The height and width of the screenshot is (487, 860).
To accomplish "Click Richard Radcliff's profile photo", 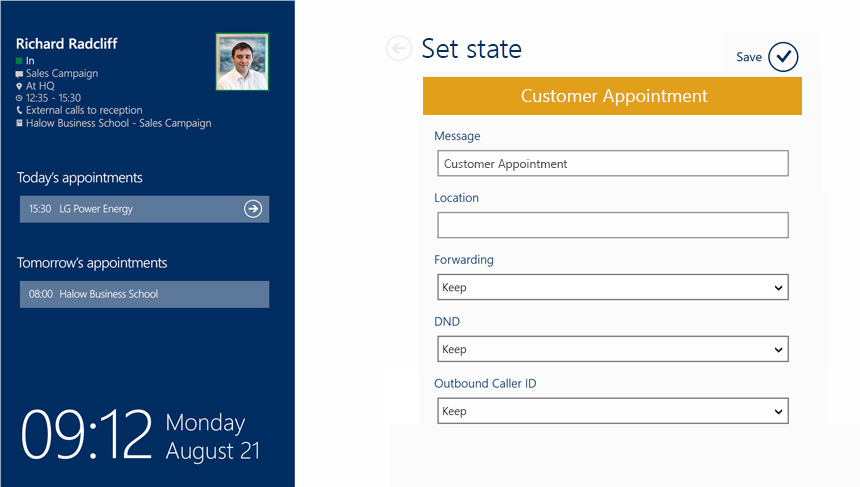I will [x=242, y=62].
